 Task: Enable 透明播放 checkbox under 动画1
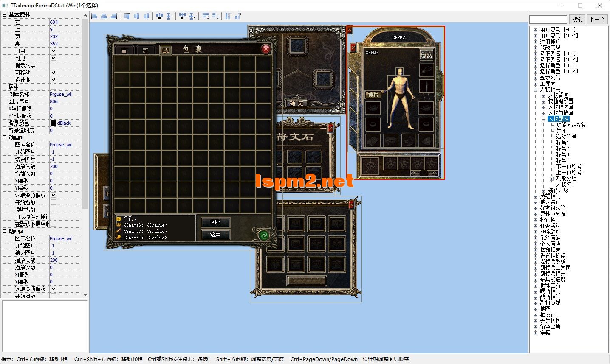[x=54, y=210]
